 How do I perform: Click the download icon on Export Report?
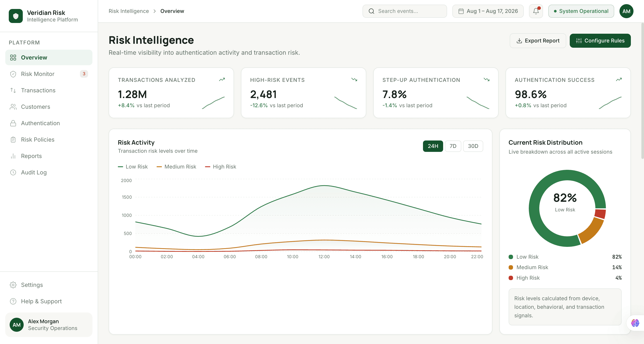[519, 41]
